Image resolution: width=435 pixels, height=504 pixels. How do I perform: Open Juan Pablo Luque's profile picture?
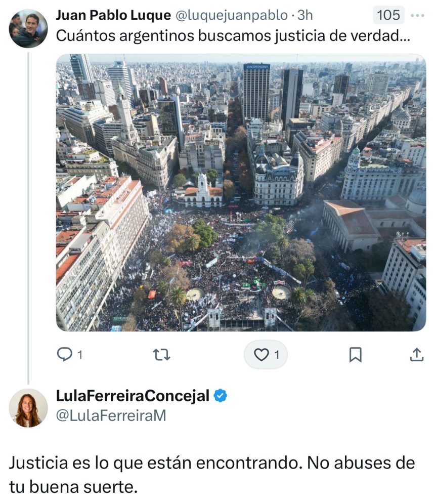[x=28, y=29]
